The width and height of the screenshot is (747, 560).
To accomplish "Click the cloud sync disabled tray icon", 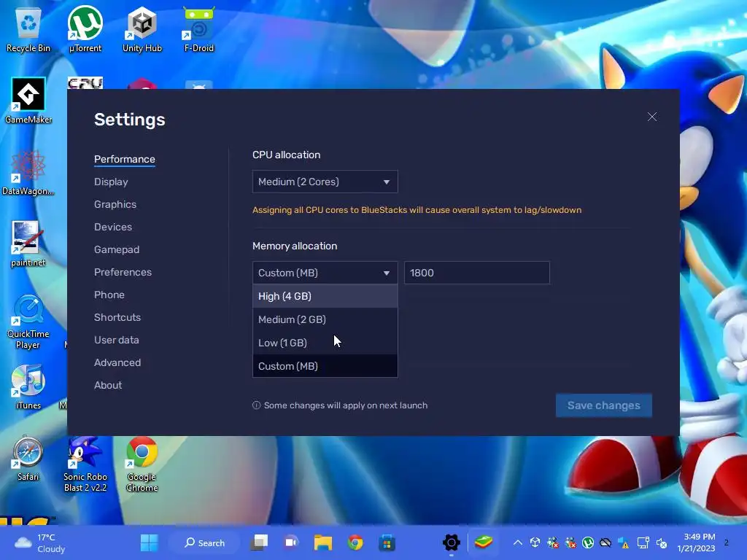I will 605,542.
